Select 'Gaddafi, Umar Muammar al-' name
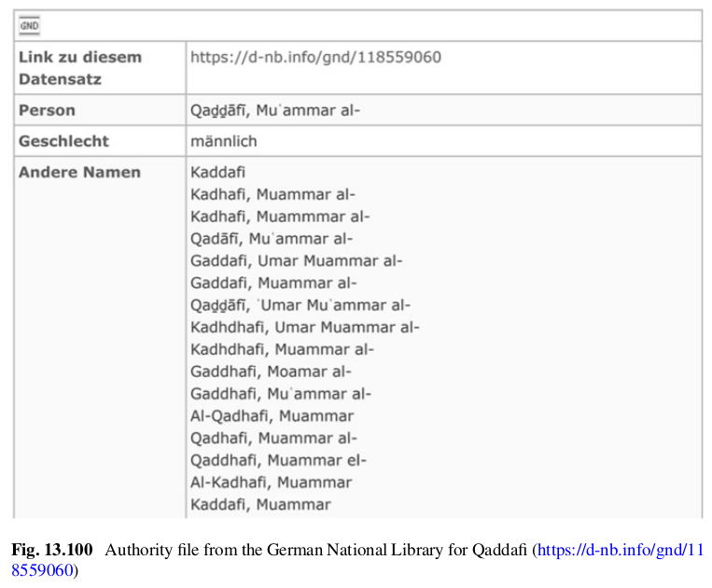Screen dimensions: 712x588 296,261
